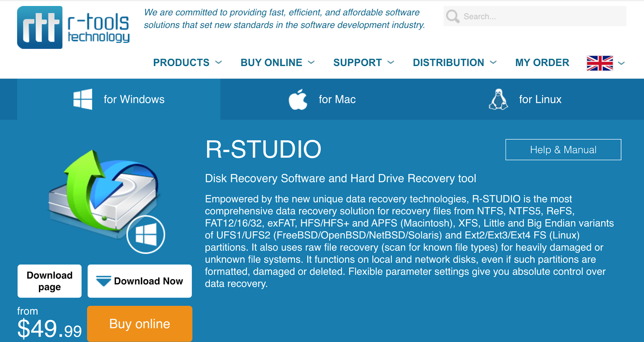Viewport: 644px width, 342px height.
Task: Expand the Buy Online menu chevron
Action: [x=311, y=62]
